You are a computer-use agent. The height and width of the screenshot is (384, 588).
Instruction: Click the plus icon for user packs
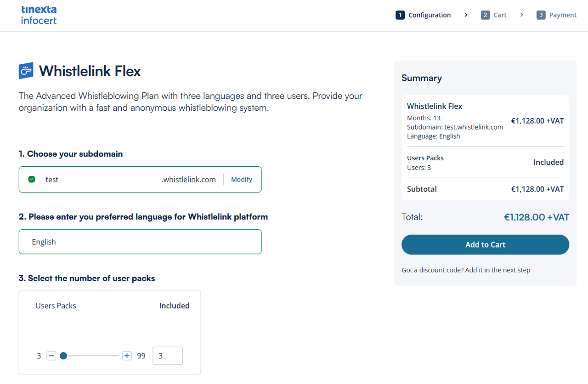click(x=127, y=356)
